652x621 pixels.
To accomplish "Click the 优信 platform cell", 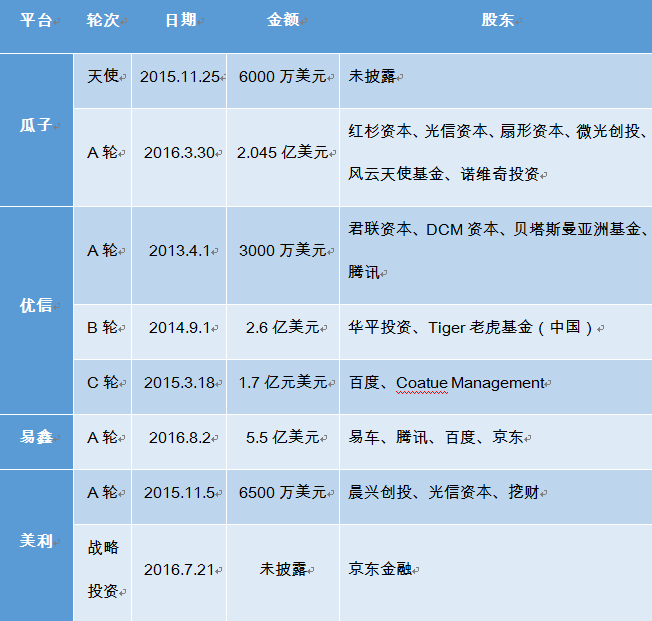I will pyautogui.click(x=36, y=305).
